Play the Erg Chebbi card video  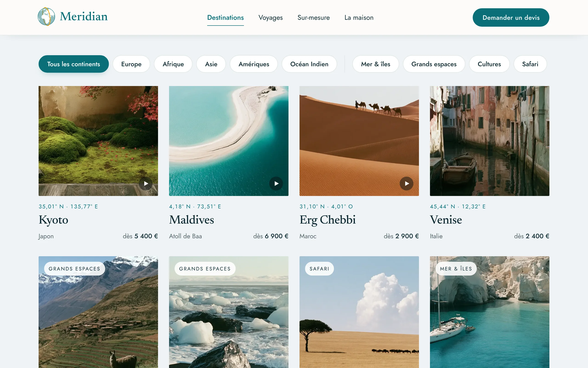tap(407, 184)
